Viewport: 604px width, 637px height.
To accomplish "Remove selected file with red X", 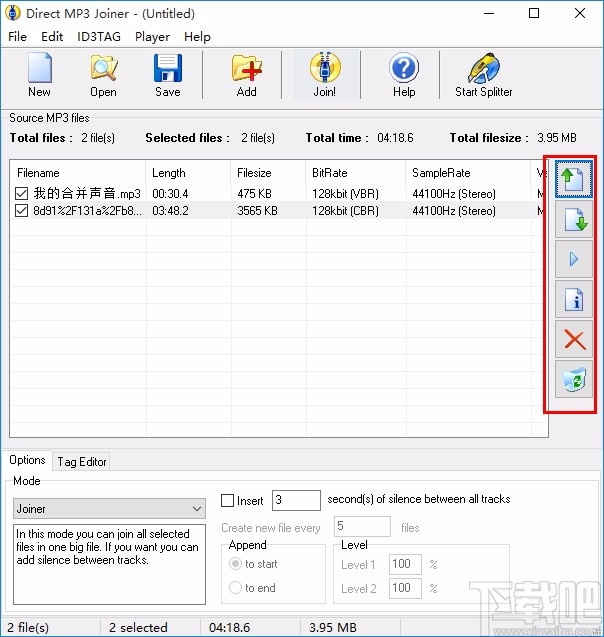I will click(574, 340).
